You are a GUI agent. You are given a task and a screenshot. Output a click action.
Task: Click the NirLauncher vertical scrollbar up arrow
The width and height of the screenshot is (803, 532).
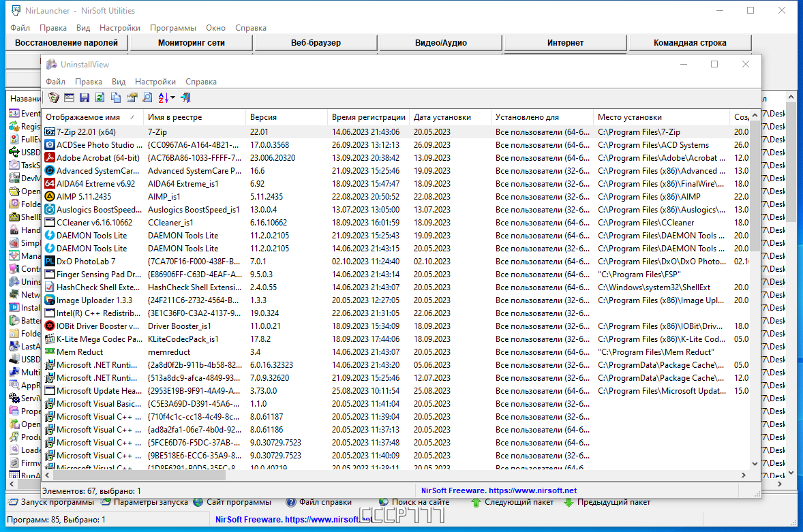coord(791,97)
